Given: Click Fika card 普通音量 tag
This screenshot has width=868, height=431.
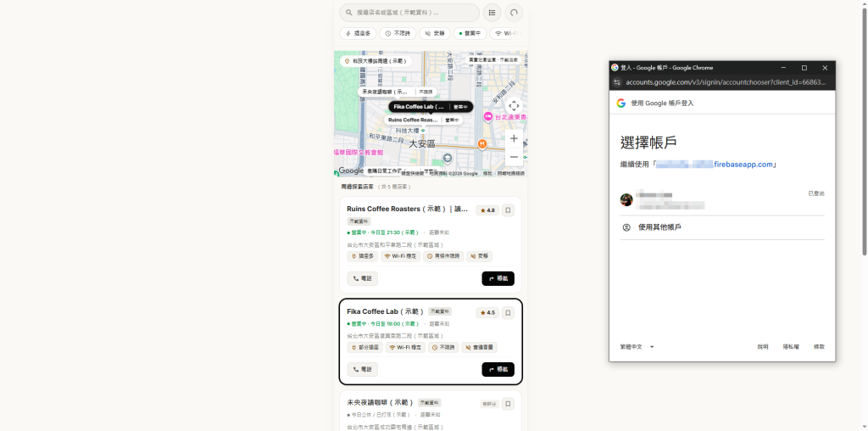Looking at the screenshot, I should (480, 347).
